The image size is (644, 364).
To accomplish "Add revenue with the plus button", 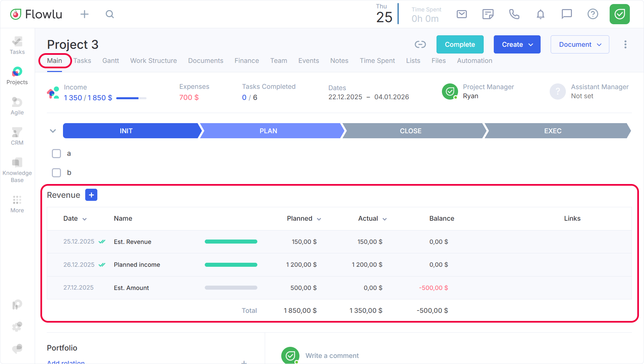I will tap(91, 195).
